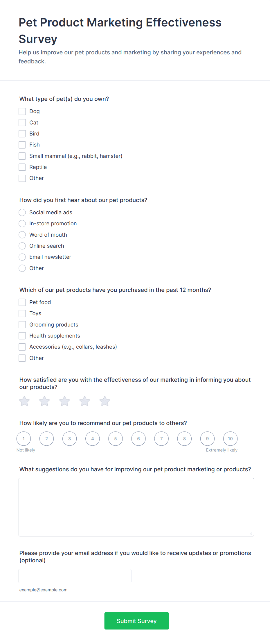Screen dimensions: 270x644
Task: Pick the Email newsletter option
Action: [22, 257]
